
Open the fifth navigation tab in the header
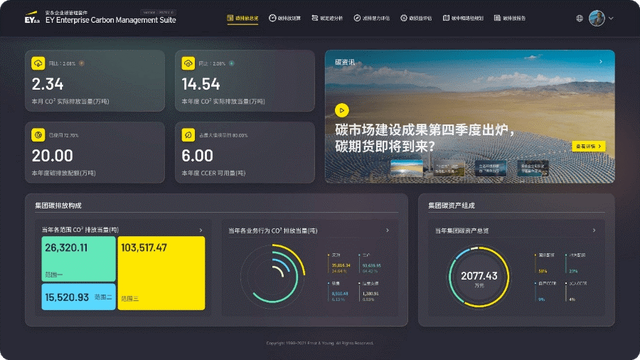click(416, 18)
